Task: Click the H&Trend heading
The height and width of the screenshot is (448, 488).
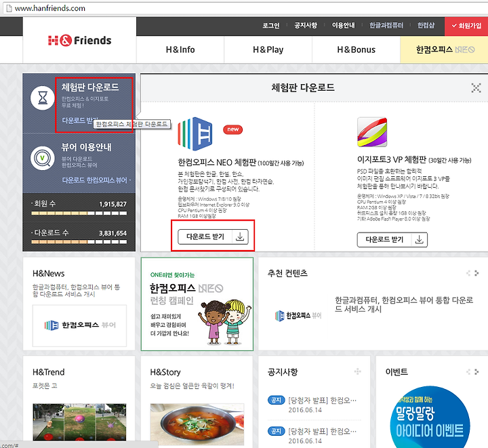Action: point(49,372)
